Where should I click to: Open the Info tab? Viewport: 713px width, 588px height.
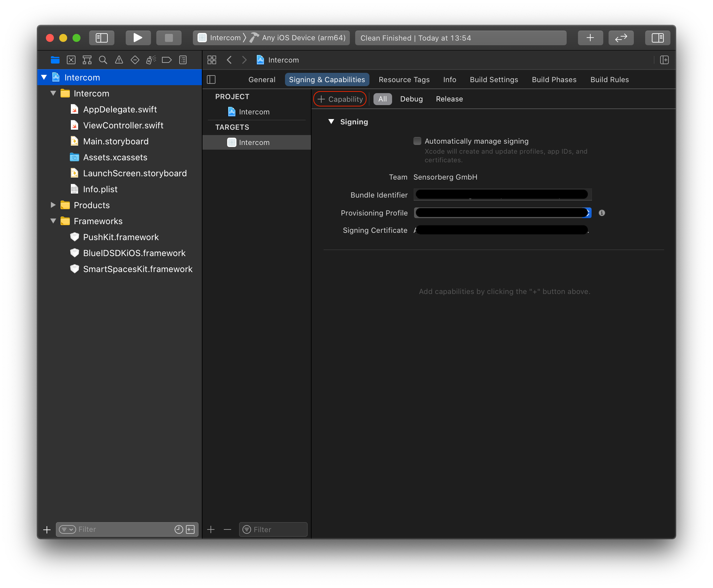coord(450,79)
